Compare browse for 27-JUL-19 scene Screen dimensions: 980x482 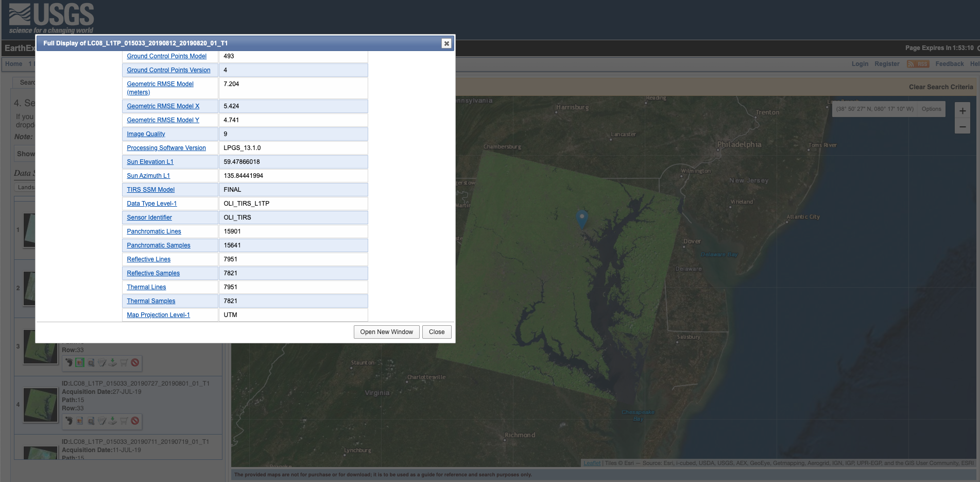point(91,421)
